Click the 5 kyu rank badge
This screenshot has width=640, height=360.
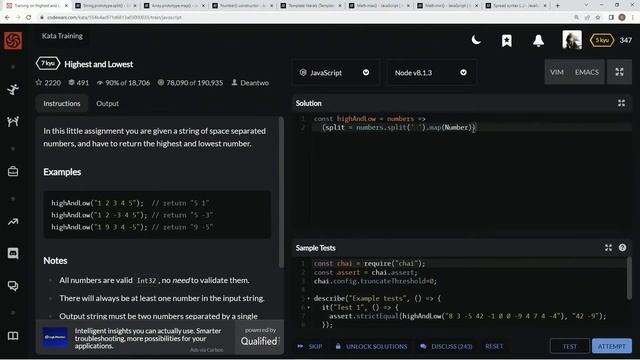pos(602,40)
